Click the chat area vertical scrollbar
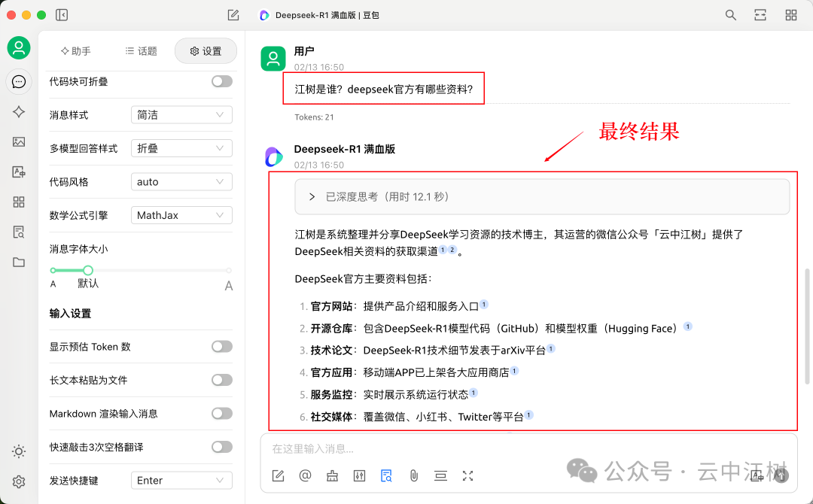 point(807,326)
